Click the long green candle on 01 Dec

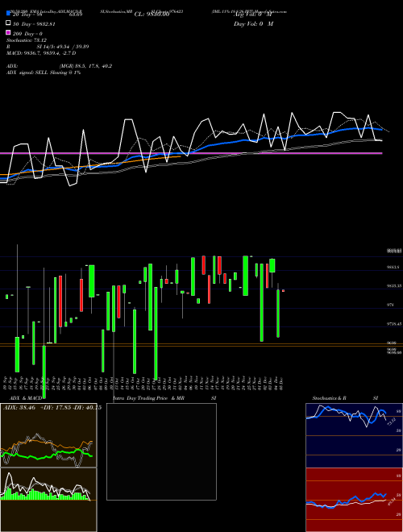261,302
